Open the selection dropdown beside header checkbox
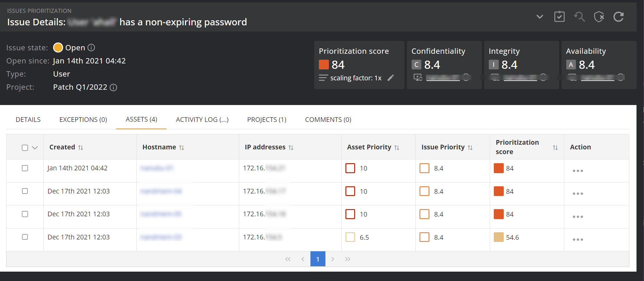 pyautogui.click(x=35, y=148)
